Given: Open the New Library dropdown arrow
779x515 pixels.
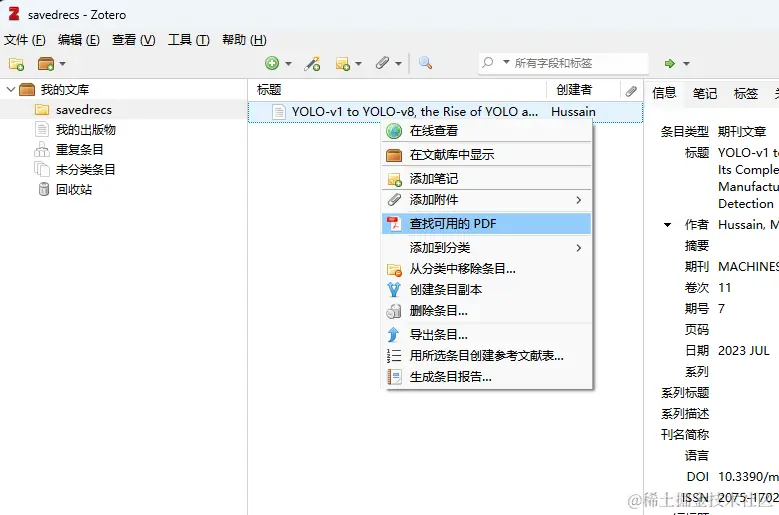Looking at the screenshot, I should [62, 64].
